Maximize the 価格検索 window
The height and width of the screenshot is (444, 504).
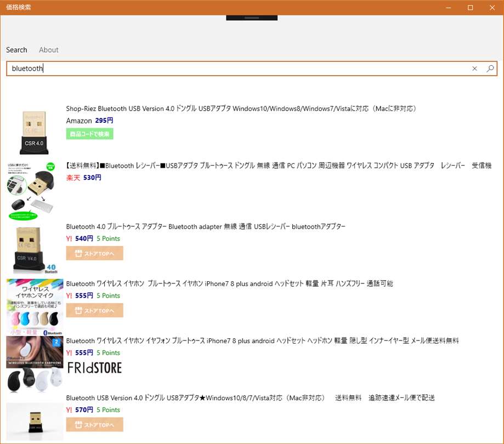point(470,7)
